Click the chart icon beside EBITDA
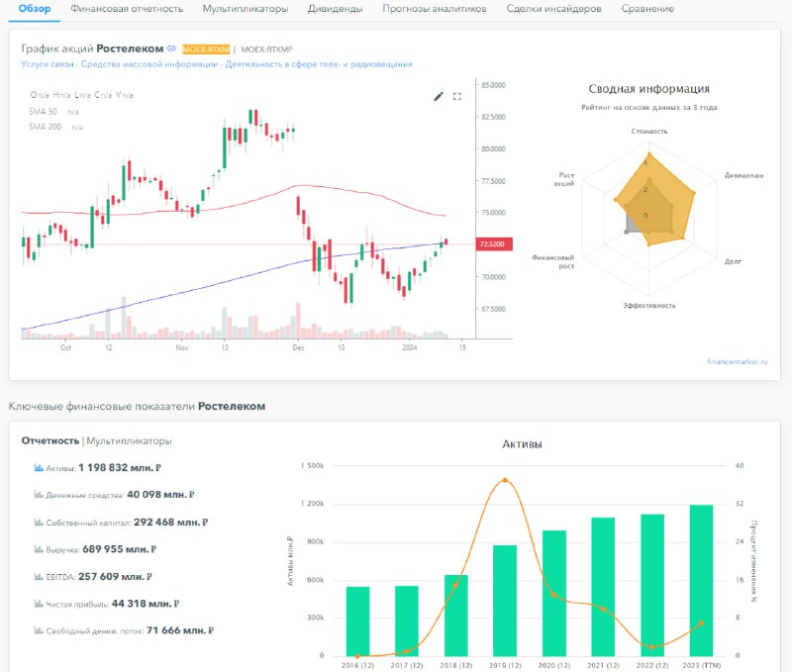This screenshot has width=792, height=672. tap(39, 576)
